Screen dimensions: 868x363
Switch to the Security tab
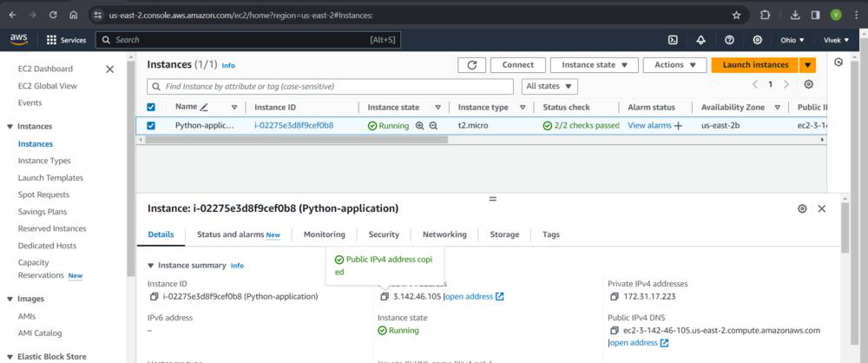[384, 234]
